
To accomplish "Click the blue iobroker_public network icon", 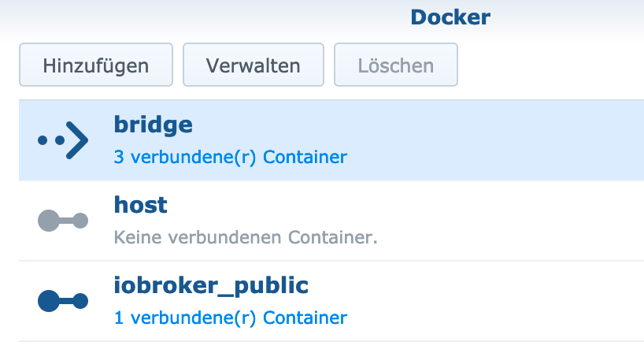I will click(63, 301).
